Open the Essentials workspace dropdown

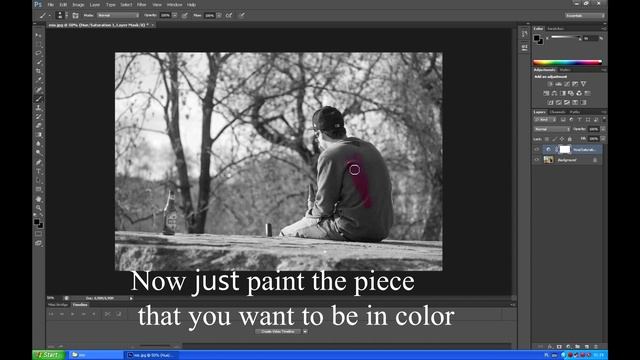(x=584, y=16)
